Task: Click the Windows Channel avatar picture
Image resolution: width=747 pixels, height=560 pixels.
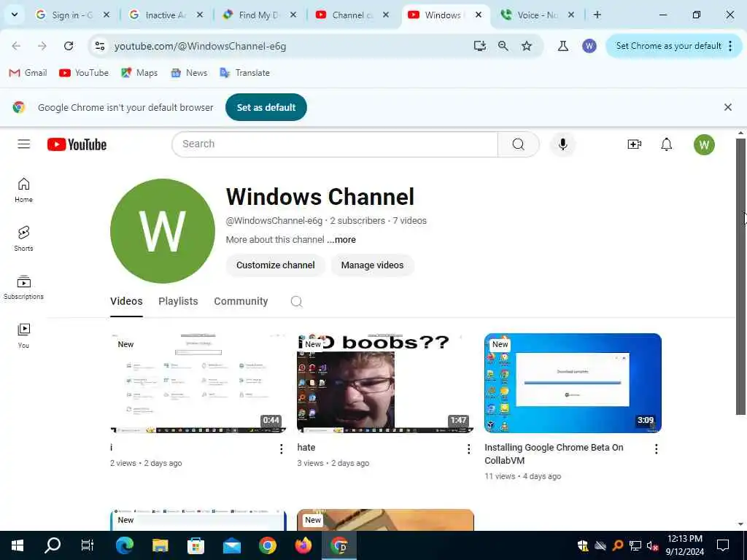Action: point(163,231)
